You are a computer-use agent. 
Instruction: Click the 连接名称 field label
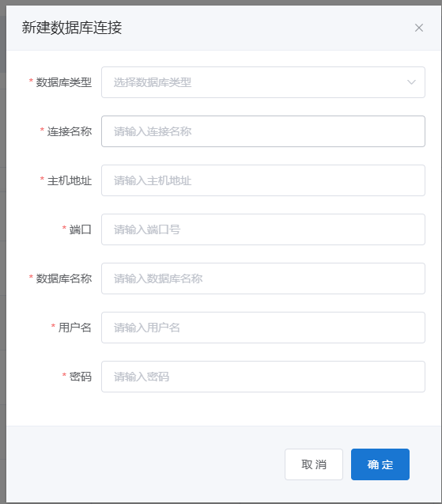click(70, 131)
